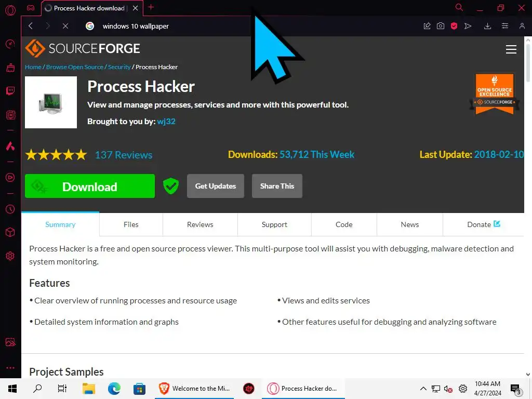The height and width of the screenshot is (399, 532).
Task: Switch to the Reviews tab
Action: coord(200,224)
